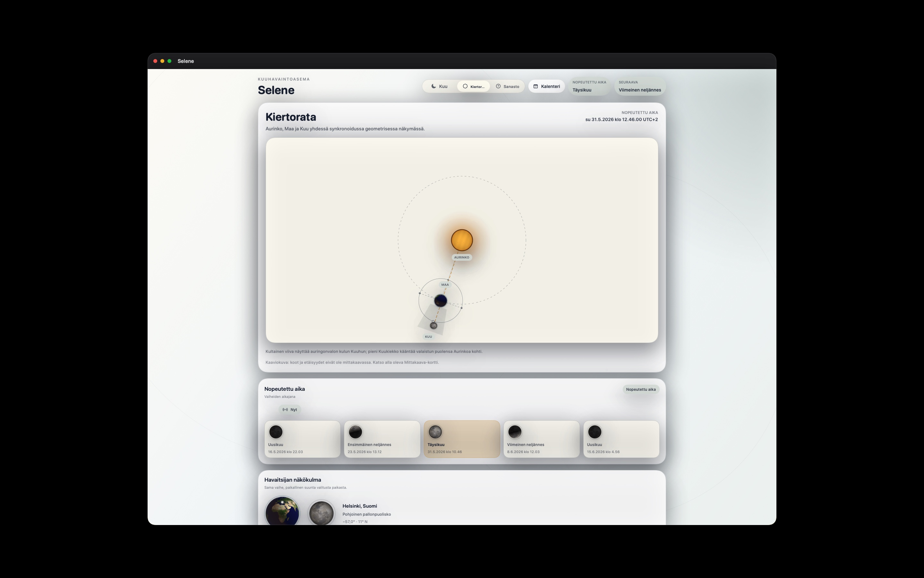This screenshot has height=578, width=924.
Task: Click full moon icon on Täysikuu card
Action: click(435, 432)
